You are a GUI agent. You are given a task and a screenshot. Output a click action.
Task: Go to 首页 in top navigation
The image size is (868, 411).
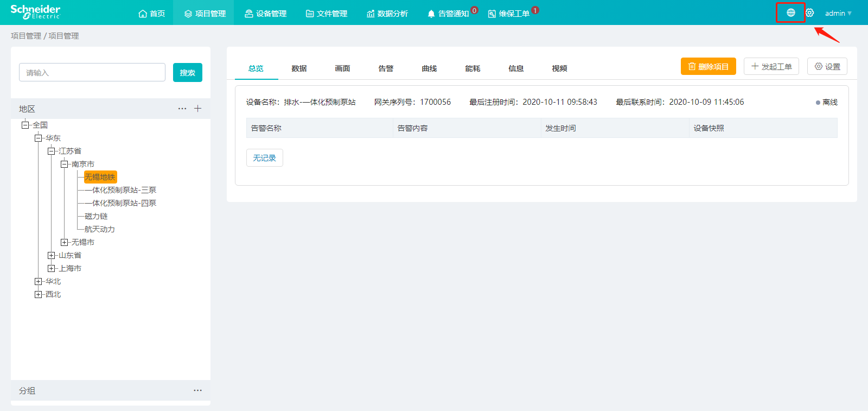(152, 14)
